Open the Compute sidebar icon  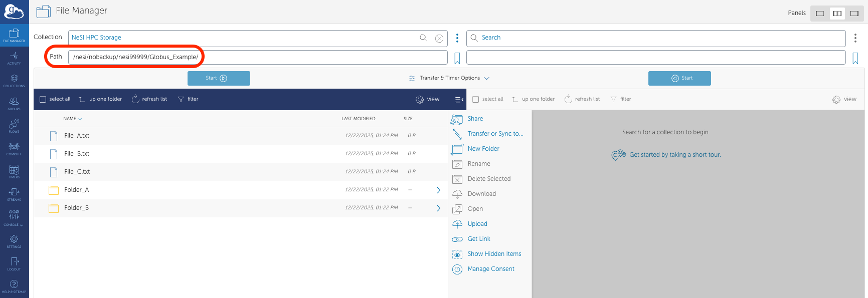14,148
